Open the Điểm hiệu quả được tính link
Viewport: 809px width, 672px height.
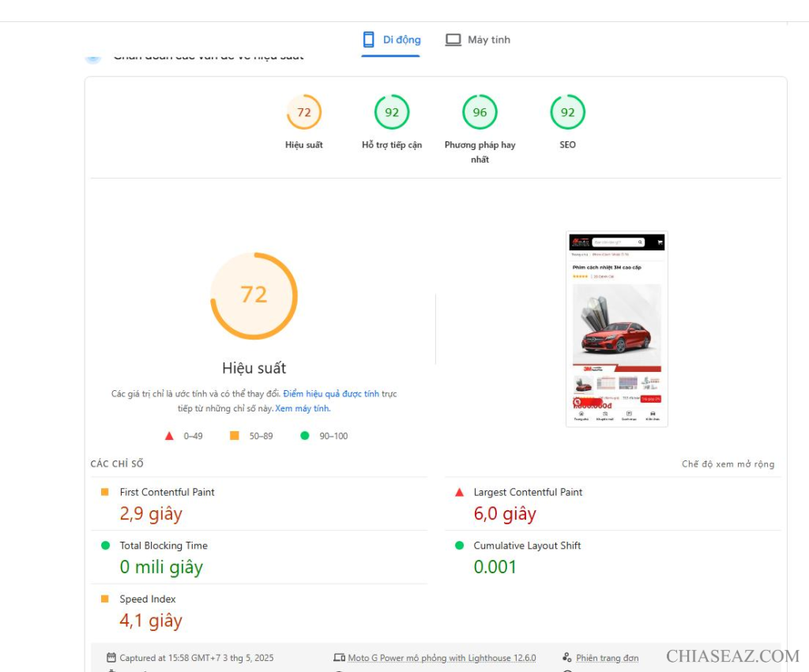[x=331, y=393]
